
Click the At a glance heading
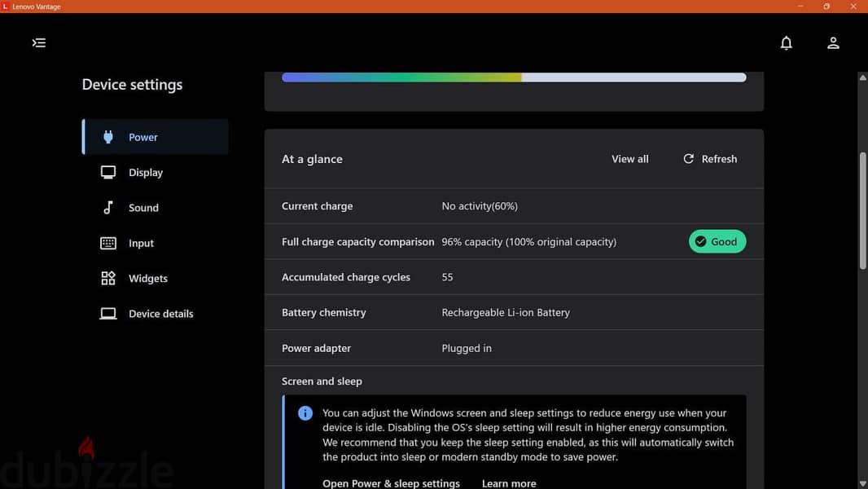(x=312, y=159)
